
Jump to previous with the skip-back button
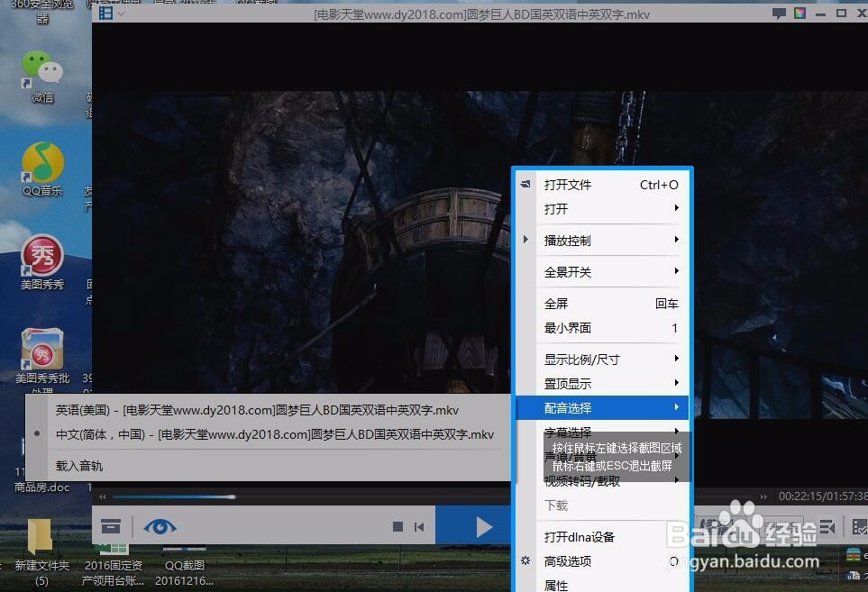[419, 527]
